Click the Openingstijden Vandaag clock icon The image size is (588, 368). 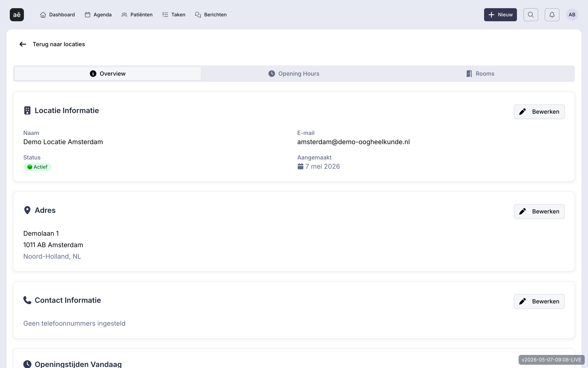tap(27, 364)
